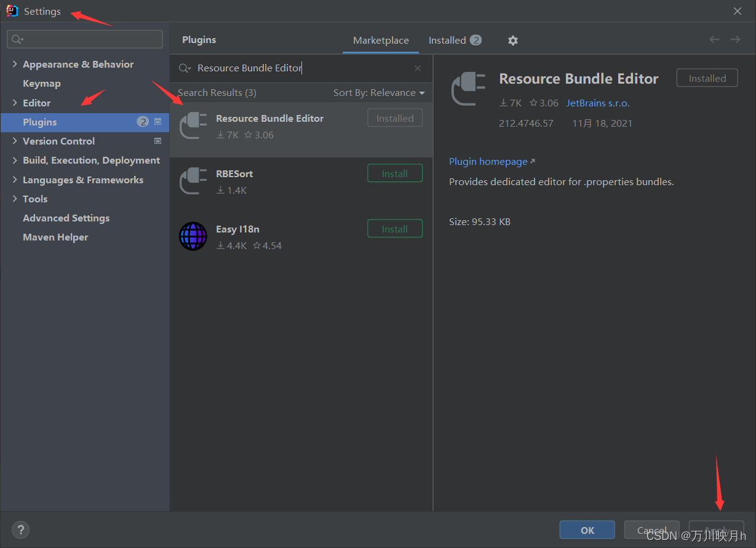Click the RBESort plugin plug icon
This screenshot has height=548, width=756.
[193, 181]
